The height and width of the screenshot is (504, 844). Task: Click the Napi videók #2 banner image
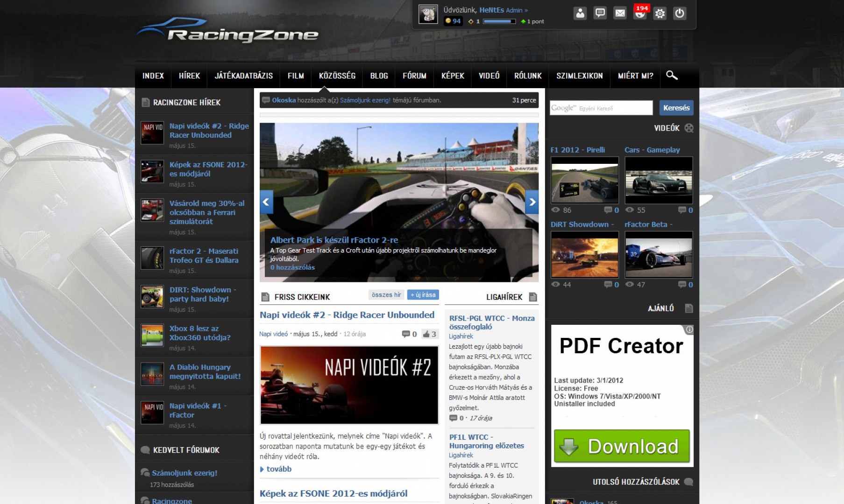tap(349, 385)
